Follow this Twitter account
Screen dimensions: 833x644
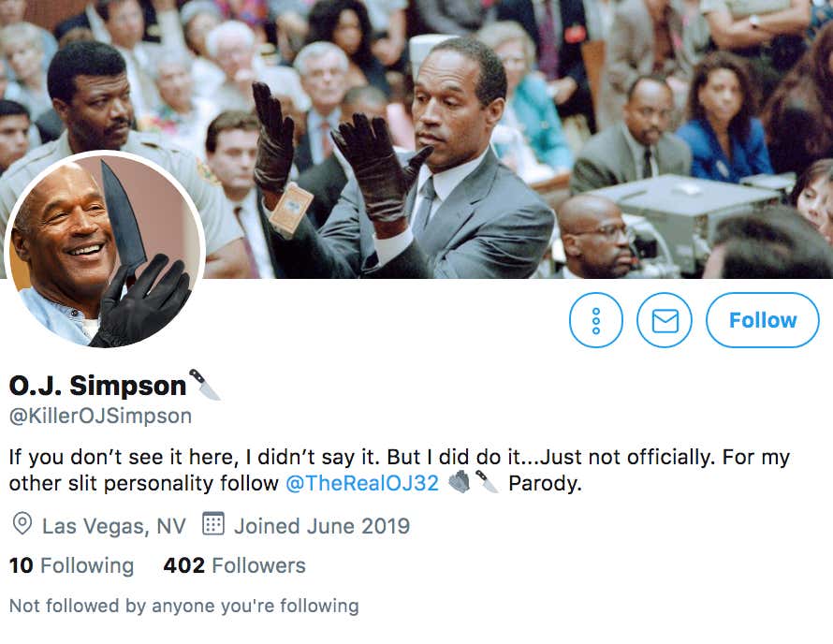[763, 320]
